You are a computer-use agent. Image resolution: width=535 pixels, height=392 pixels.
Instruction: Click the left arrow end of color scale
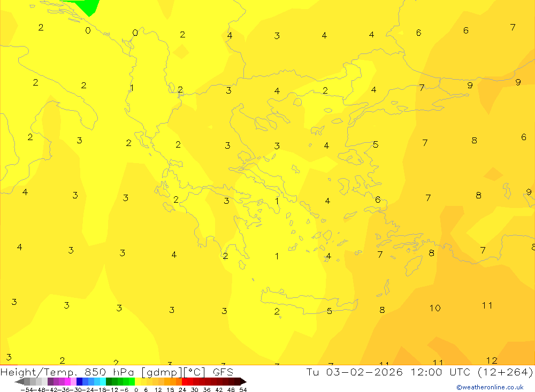coord(19,381)
